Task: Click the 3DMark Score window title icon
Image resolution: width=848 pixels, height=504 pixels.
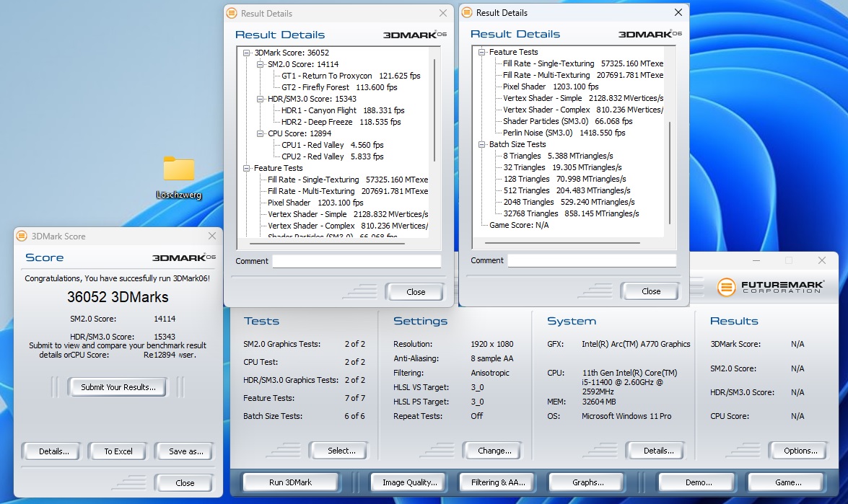Action: pyautogui.click(x=22, y=236)
